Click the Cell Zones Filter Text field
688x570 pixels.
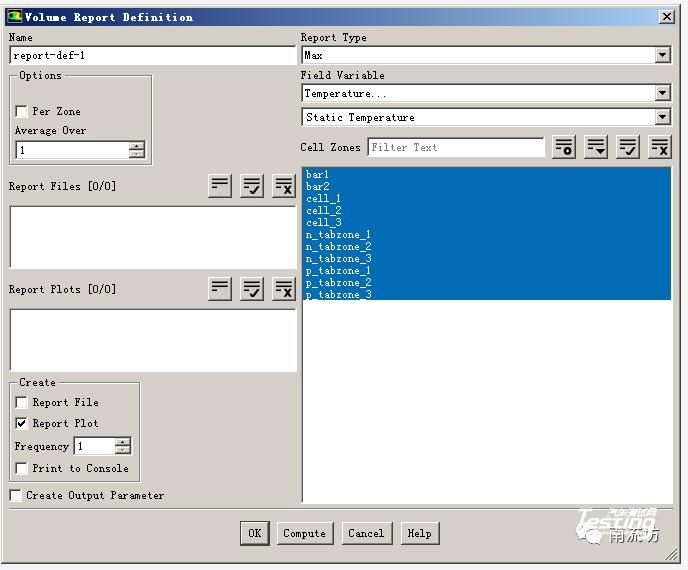tap(456, 147)
